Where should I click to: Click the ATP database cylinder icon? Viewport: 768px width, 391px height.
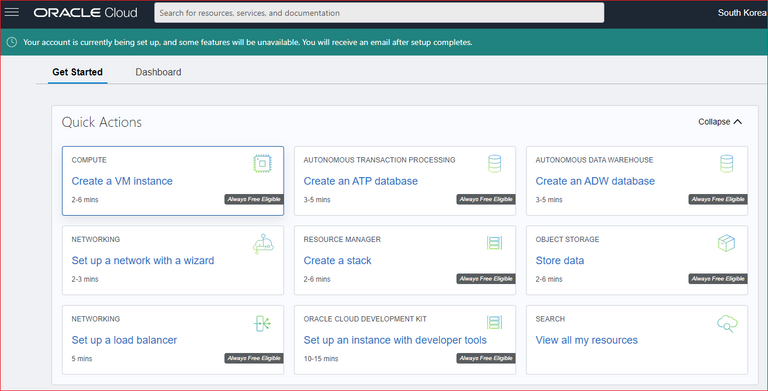(495, 164)
